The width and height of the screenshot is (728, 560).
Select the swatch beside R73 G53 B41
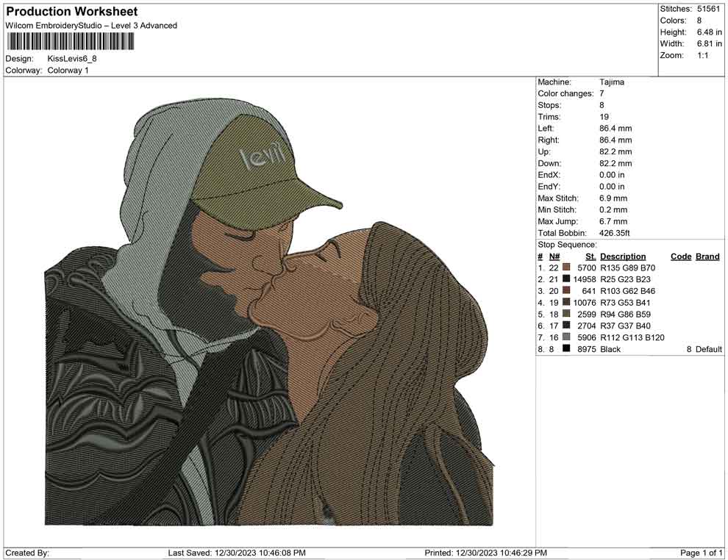coord(566,303)
